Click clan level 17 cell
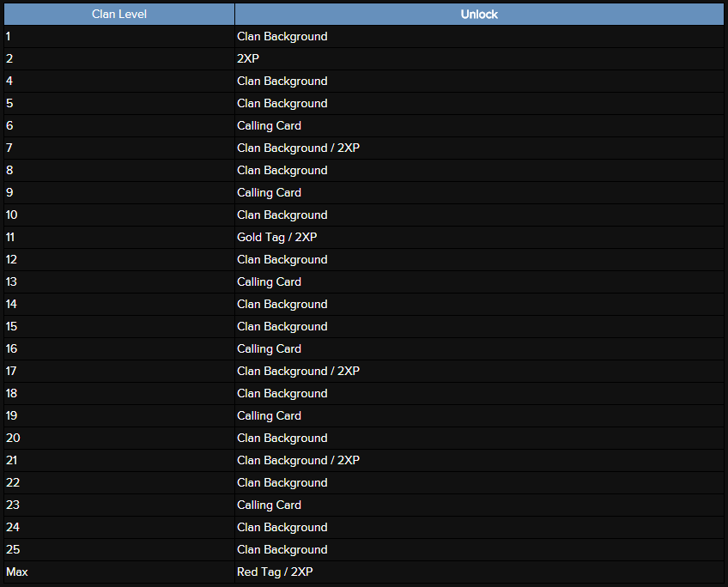The height and width of the screenshot is (587, 728). click(119, 371)
